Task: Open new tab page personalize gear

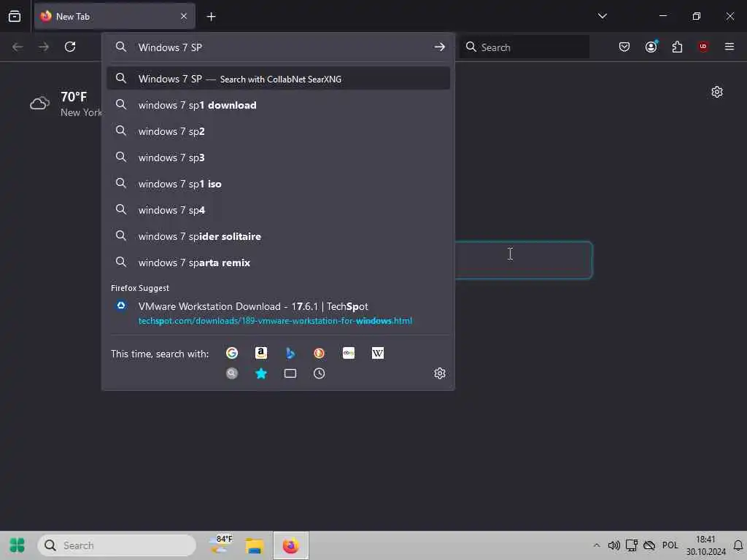Action: 716,92
